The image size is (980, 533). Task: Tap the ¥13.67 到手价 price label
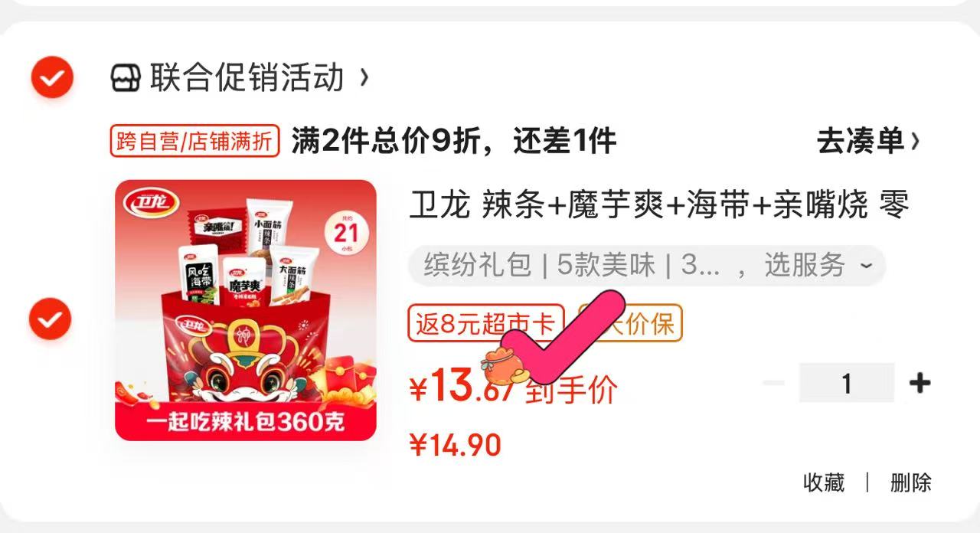pyautogui.click(x=513, y=386)
